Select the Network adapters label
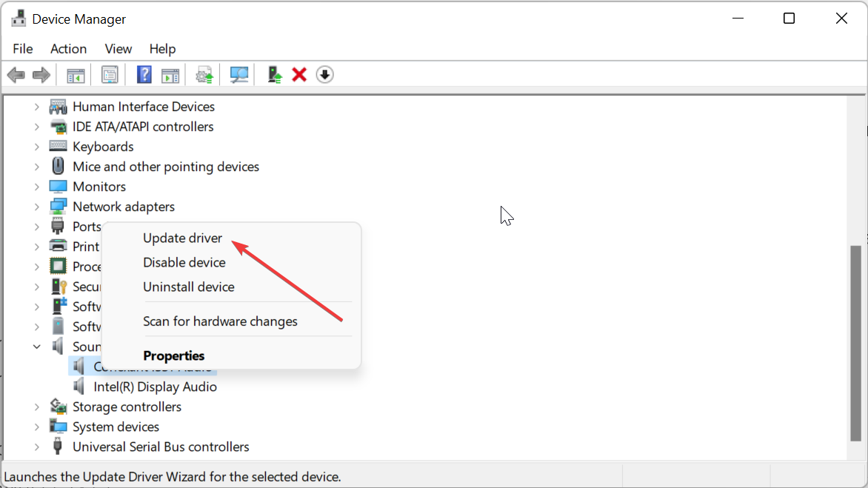The width and height of the screenshot is (868, 488). tap(124, 207)
